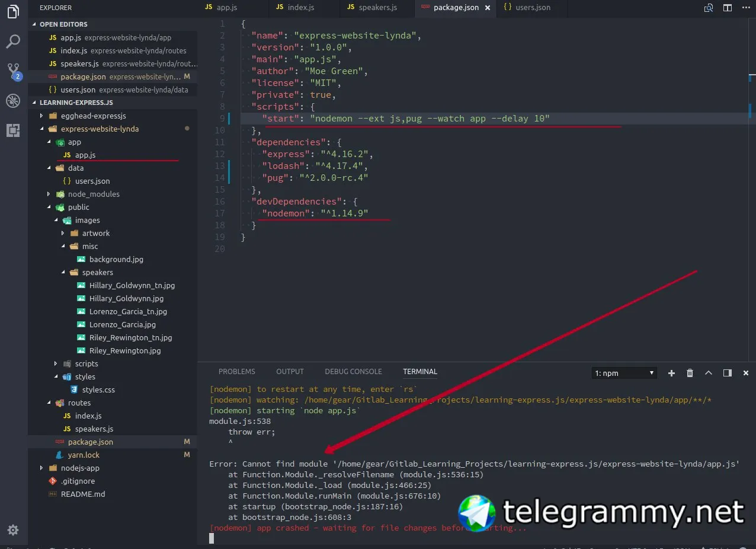Screen dimensions: 756x549
Task: Select Hillary_Goldwynn_tn.jpg image file
Action: 132,285
